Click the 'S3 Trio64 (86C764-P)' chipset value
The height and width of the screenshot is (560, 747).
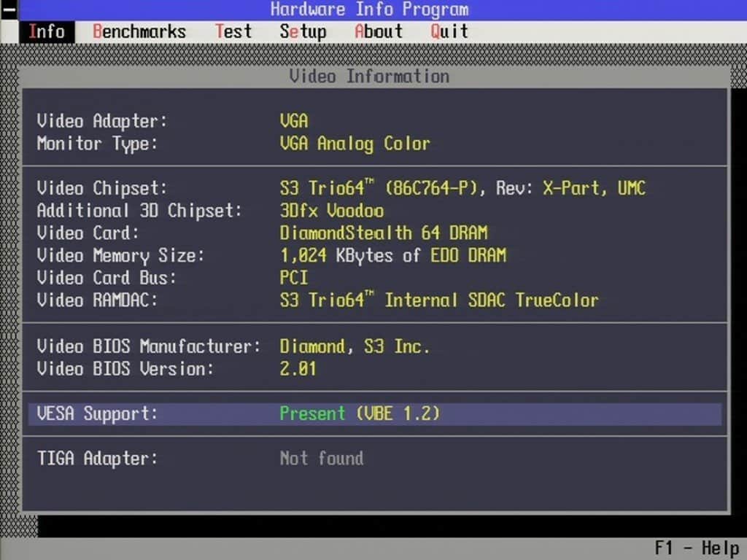(x=379, y=187)
